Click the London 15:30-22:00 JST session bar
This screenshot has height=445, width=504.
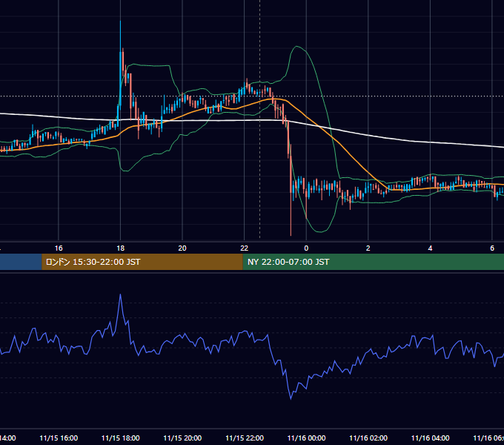[142, 262]
